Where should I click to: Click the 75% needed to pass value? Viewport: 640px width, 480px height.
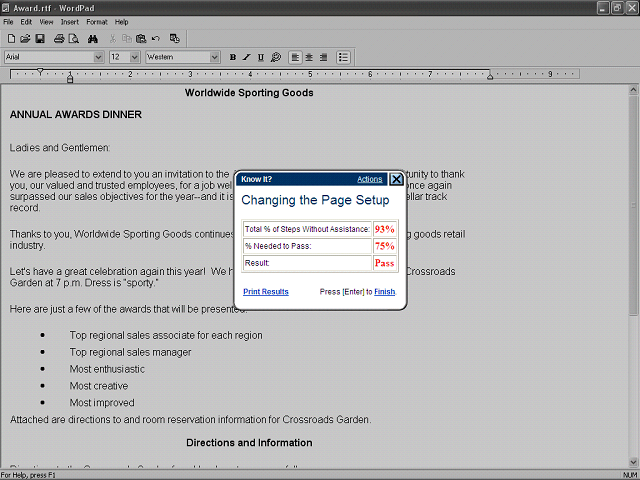coord(384,246)
